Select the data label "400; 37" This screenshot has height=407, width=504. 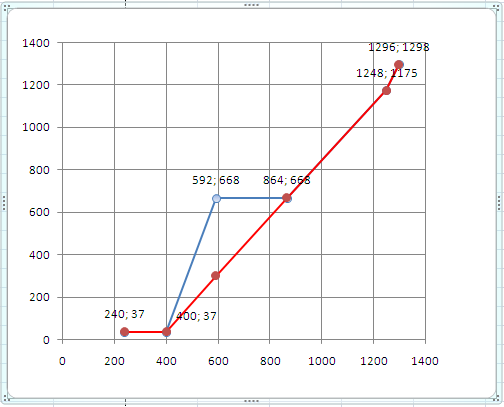click(196, 316)
